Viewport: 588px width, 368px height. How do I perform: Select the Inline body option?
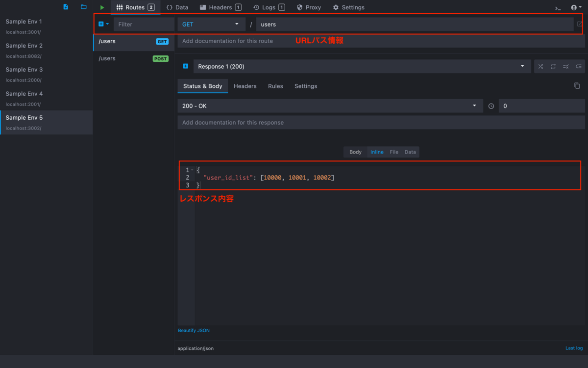tap(377, 152)
